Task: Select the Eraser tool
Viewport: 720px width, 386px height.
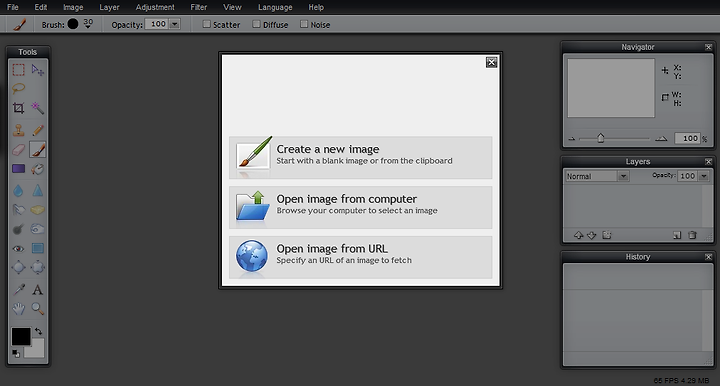Action: (18, 150)
